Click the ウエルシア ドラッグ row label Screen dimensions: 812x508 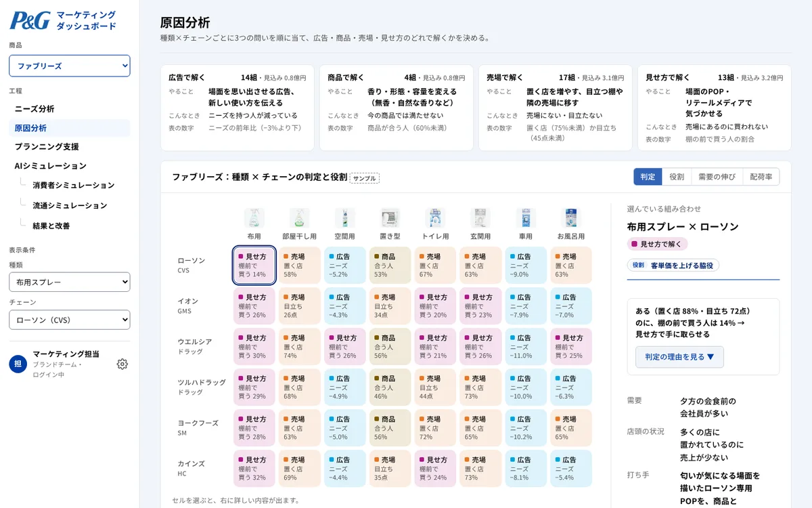click(195, 347)
